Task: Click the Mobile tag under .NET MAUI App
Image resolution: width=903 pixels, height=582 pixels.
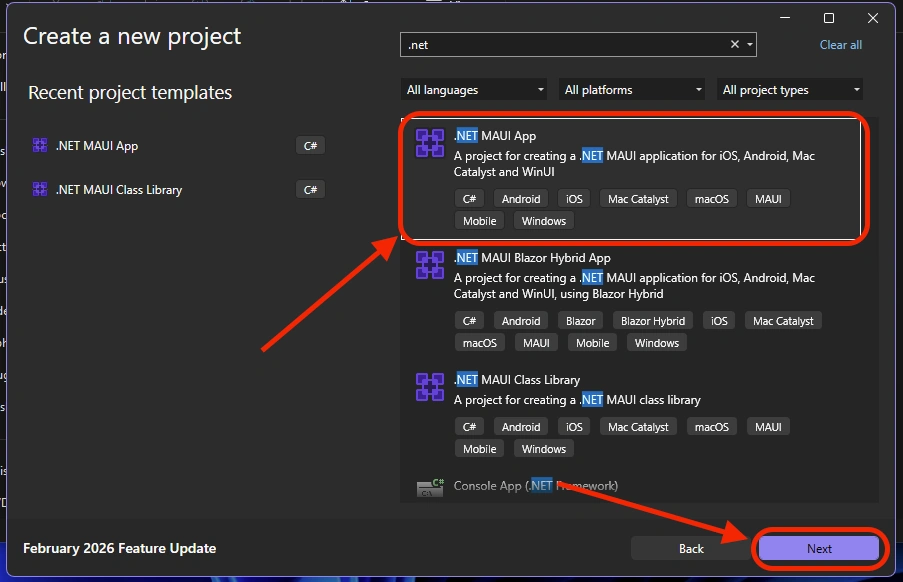Action: pyautogui.click(x=479, y=221)
